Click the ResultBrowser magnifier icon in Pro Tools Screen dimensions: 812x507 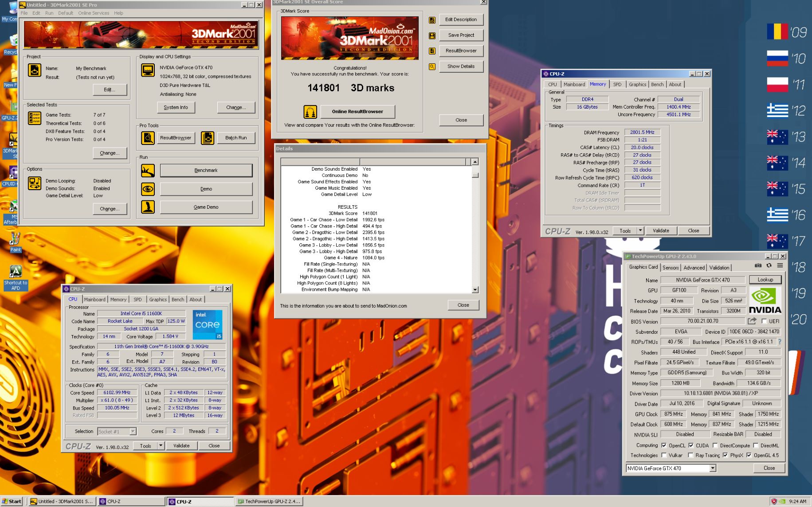point(148,138)
